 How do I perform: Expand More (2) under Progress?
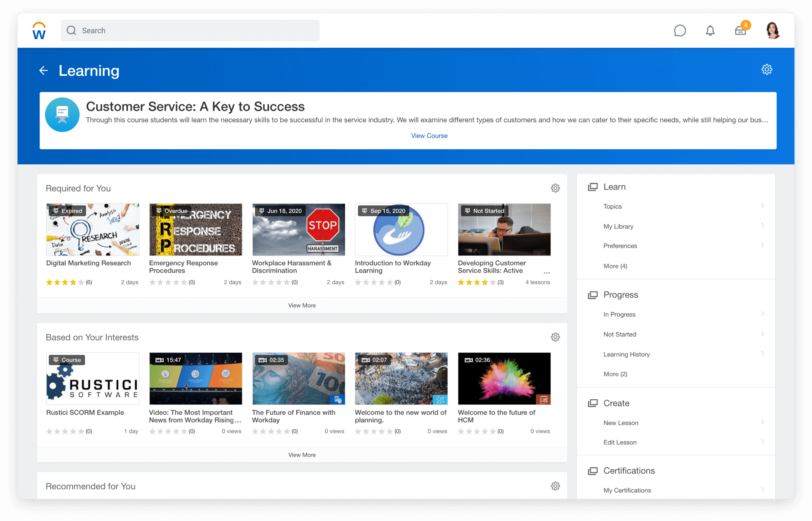pyautogui.click(x=615, y=374)
